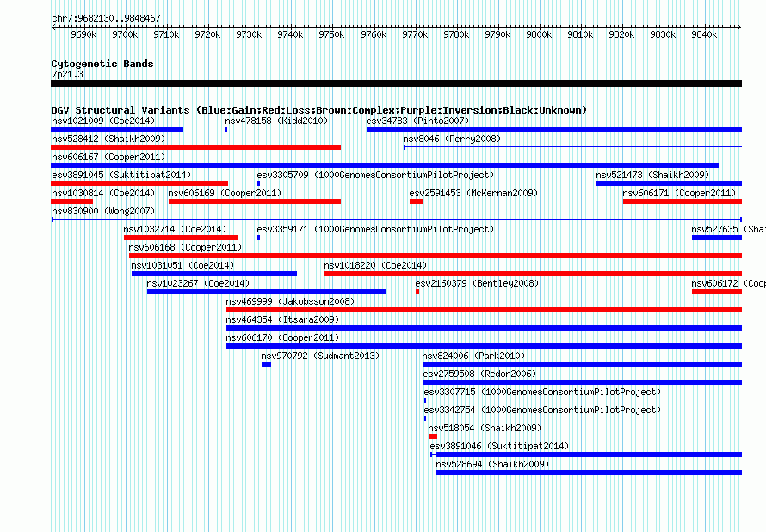Image resolution: width=766 pixels, height=532 pixels.
Task: Open the nsv518054 (Shaikh2009) variant label
Action: 485,428
